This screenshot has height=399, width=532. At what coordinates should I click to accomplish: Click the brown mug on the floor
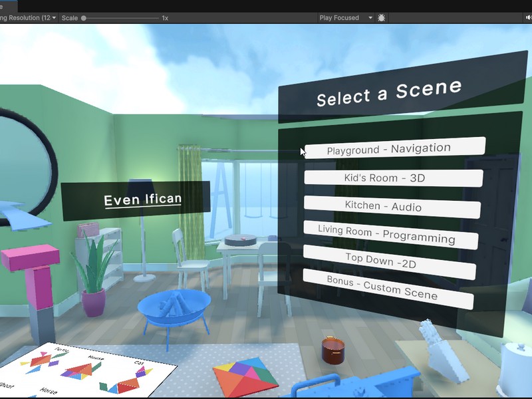click(x=331, y=350)
